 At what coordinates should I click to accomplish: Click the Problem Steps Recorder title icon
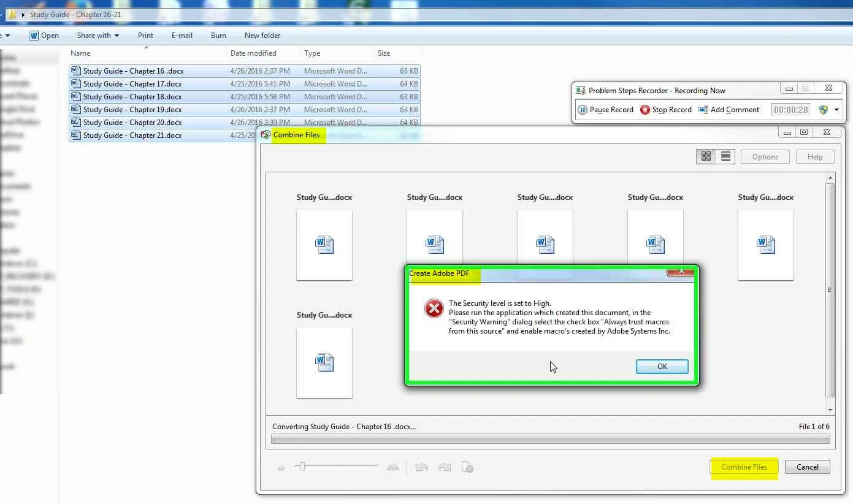(580, 90)
